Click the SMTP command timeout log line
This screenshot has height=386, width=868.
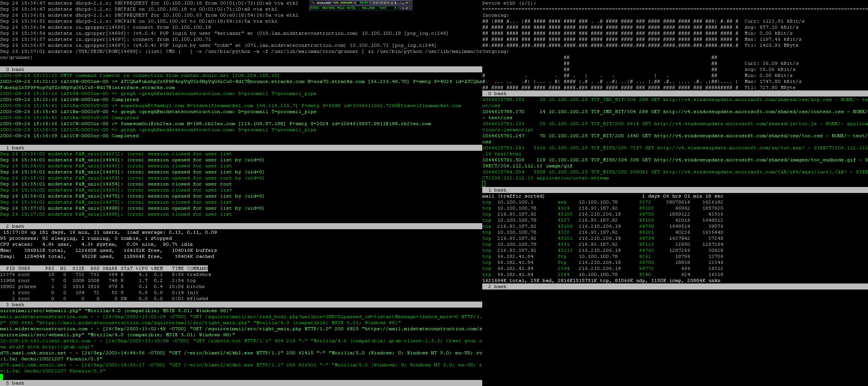point(140,75)
